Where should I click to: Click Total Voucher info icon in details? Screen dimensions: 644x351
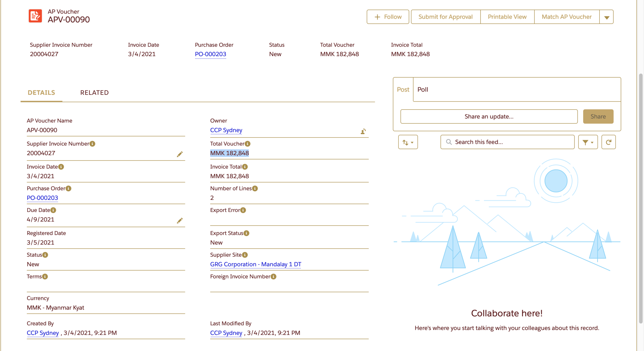pos(248,144)
